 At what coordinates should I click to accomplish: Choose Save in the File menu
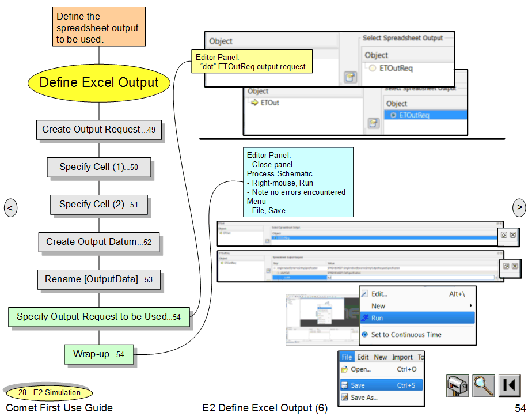pos(381,385)
